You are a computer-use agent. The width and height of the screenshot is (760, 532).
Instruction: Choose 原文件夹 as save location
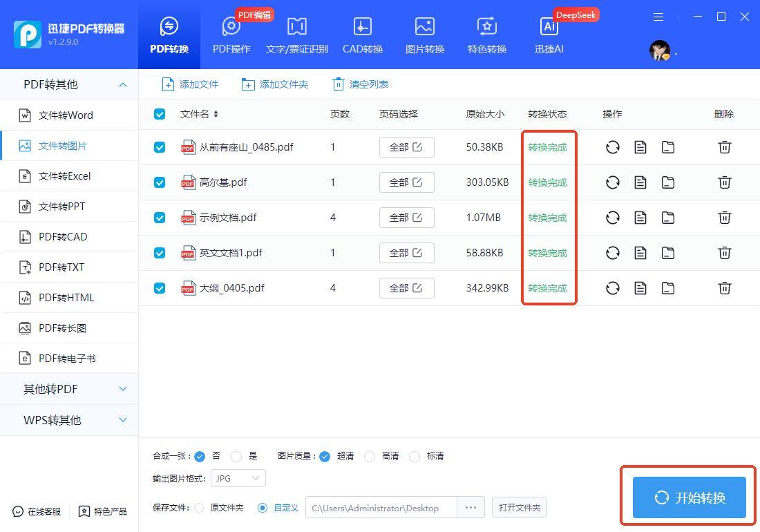(x=199, y=508)
